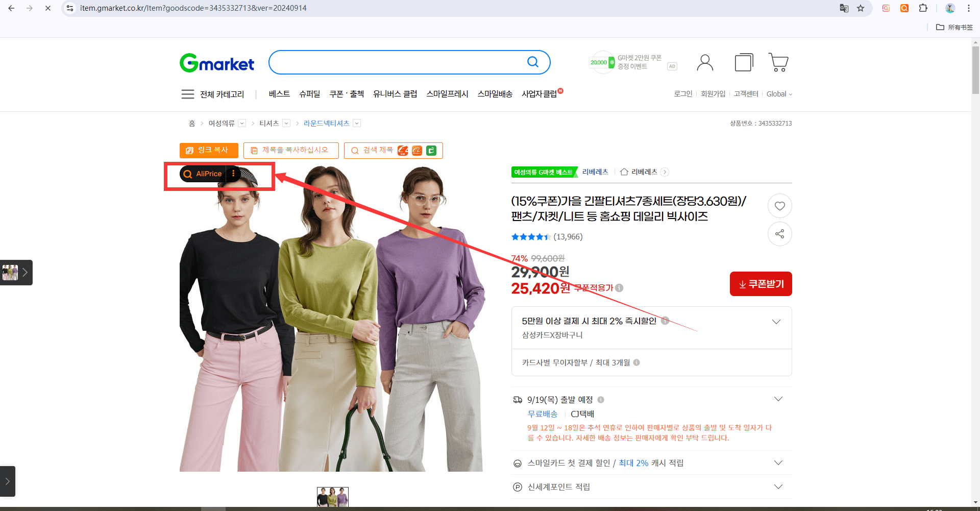Screen dimensions: 980x511
Task: Click the 링크 복사 orange button
Action: tap(209, 150)
